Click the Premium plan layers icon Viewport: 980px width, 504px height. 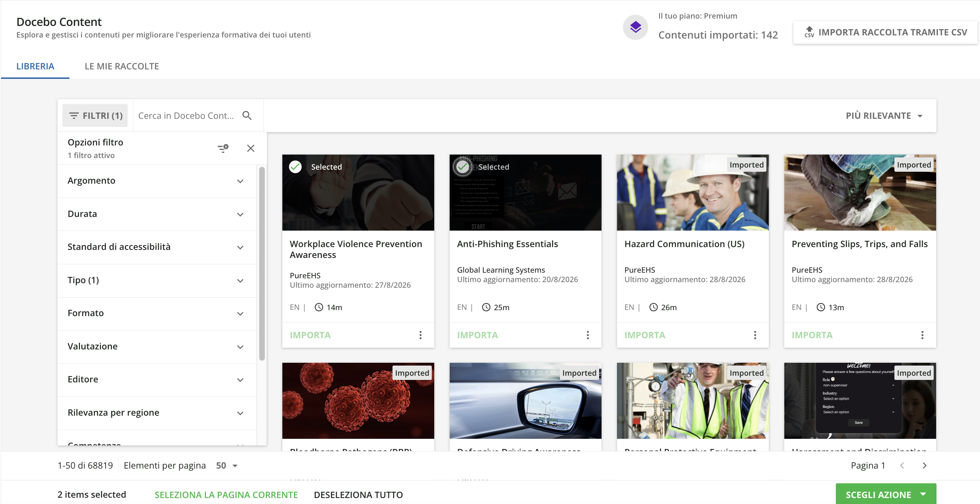635,27
